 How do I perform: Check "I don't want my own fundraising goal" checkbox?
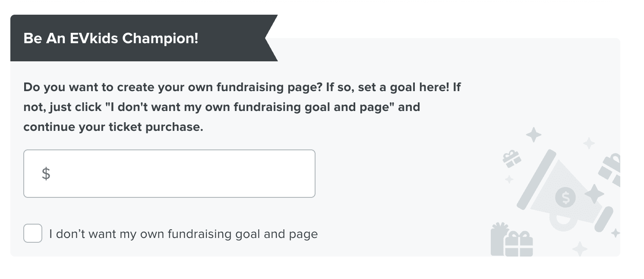tap(33, 233)
